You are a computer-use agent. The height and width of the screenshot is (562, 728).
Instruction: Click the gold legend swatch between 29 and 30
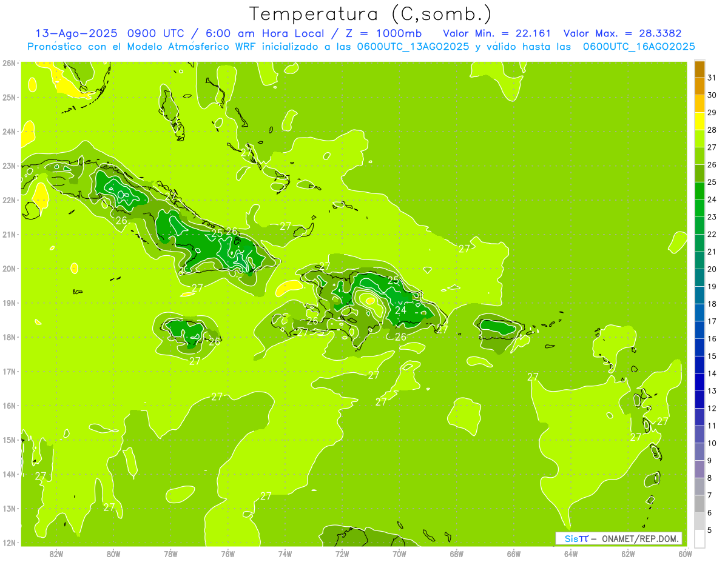point(699,104)
